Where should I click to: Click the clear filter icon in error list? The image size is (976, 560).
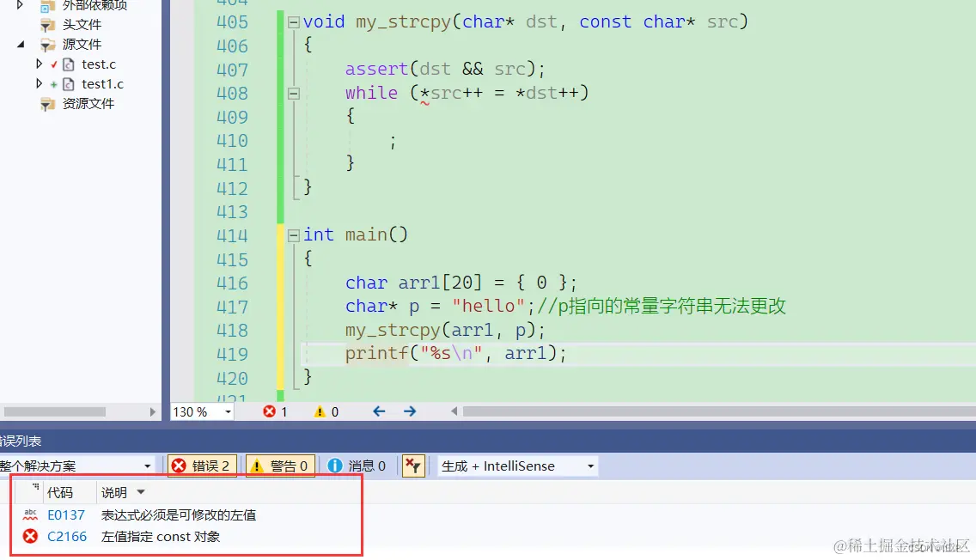[x=413, y=466]
